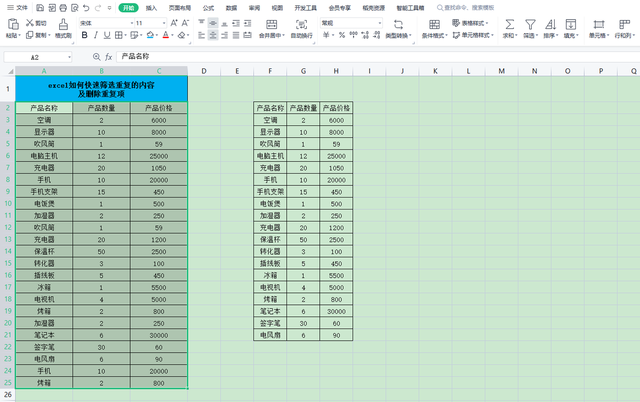Decrease font size with A- icon
The height and width of the screenshot is (402, 640).
coord(185,23)
